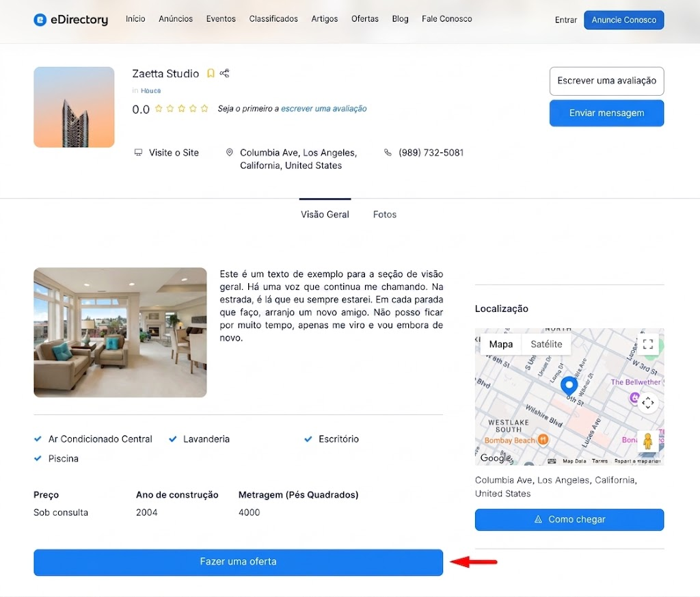The height and width of the screenshot is (597, 700).
Task: Click the Enviar mensagem button
Action: 606,113
